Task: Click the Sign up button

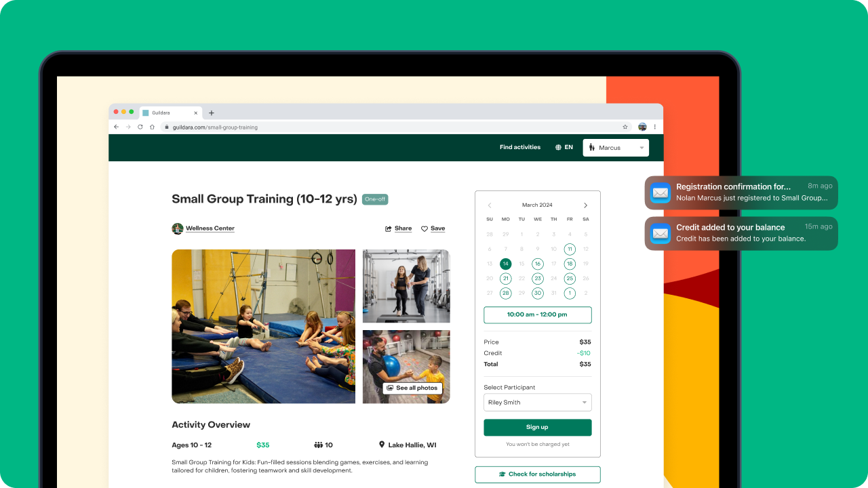Action: coord(538,428)
